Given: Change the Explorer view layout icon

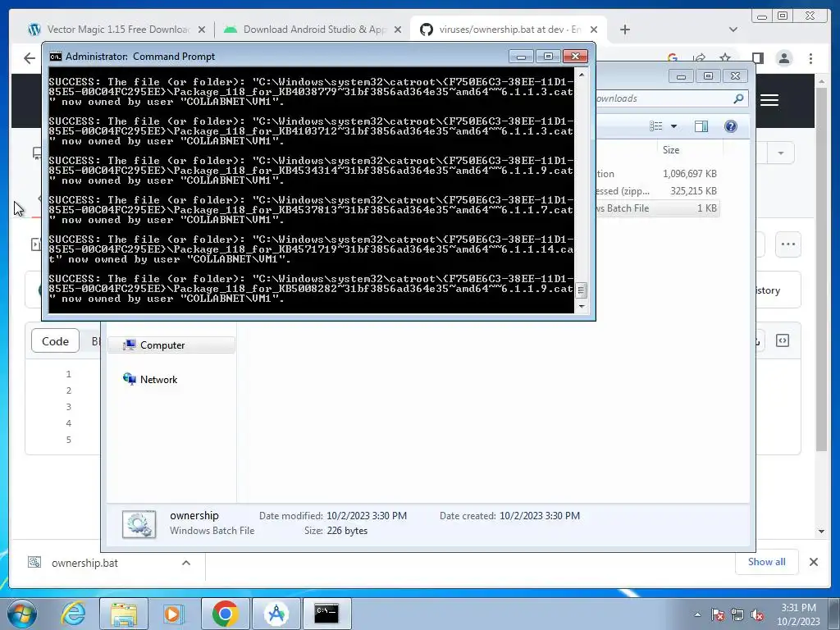Looking at the screenshot, I should point(655,126).
